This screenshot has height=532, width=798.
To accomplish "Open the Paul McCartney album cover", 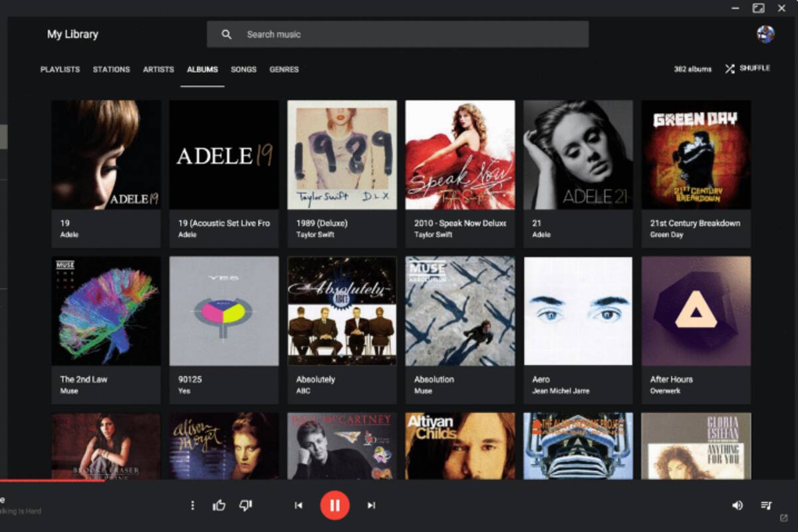I will pyautogui.click(x=342, y=446).
